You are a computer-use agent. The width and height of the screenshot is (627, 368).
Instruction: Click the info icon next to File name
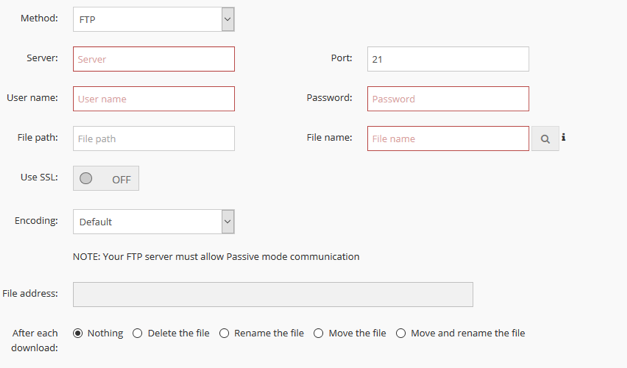pos(563,137)
